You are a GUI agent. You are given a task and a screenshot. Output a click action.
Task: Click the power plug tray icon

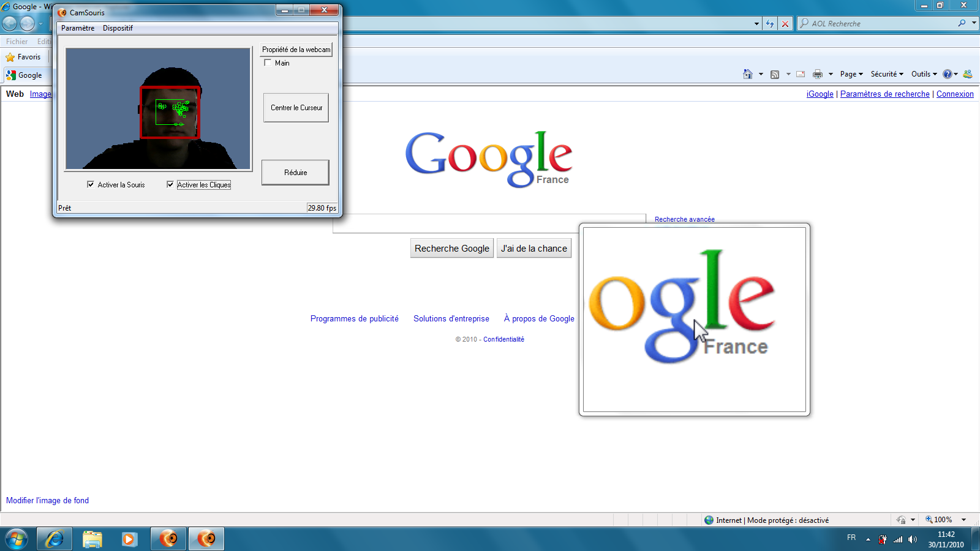pos(883,539)
